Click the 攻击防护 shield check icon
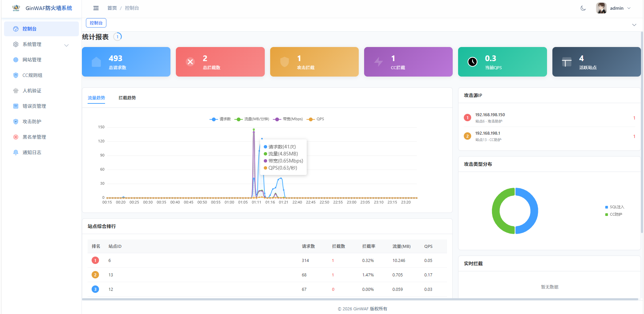This screenshot has height=314, width=644. coord(16,122)
